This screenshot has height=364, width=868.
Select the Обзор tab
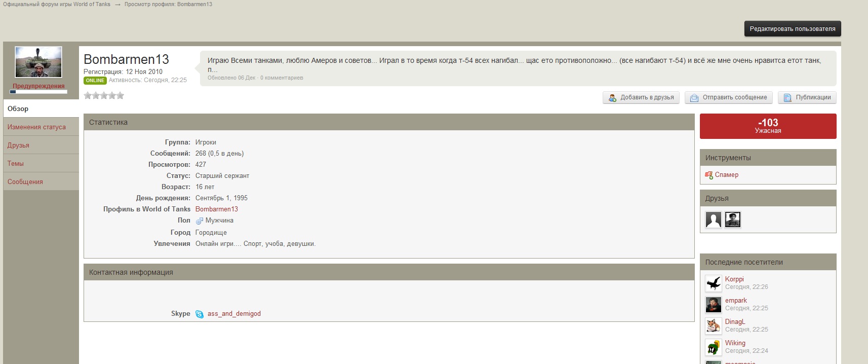click(x=41, y=108)
